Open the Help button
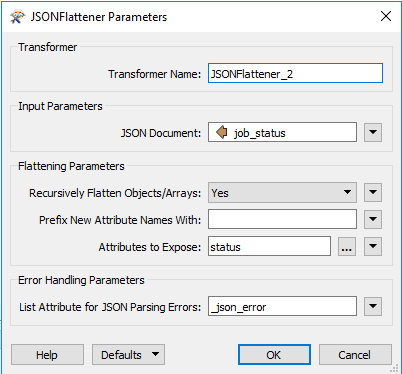 pyautogui.click(x=47, y=355)
